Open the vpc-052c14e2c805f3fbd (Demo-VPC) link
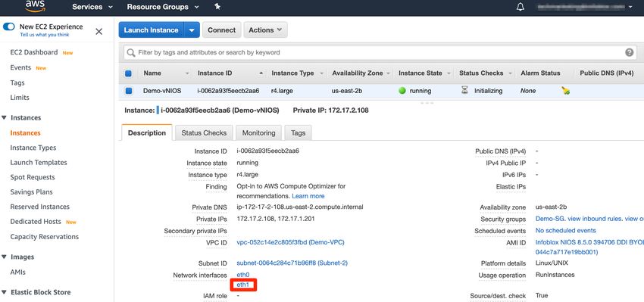 click(290, 242)
